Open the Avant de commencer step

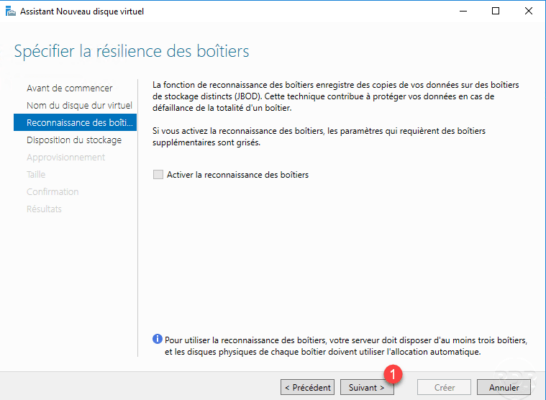70,88
